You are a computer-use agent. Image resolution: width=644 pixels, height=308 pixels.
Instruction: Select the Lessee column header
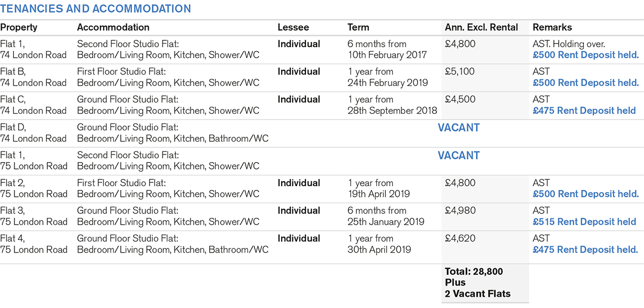293,27
